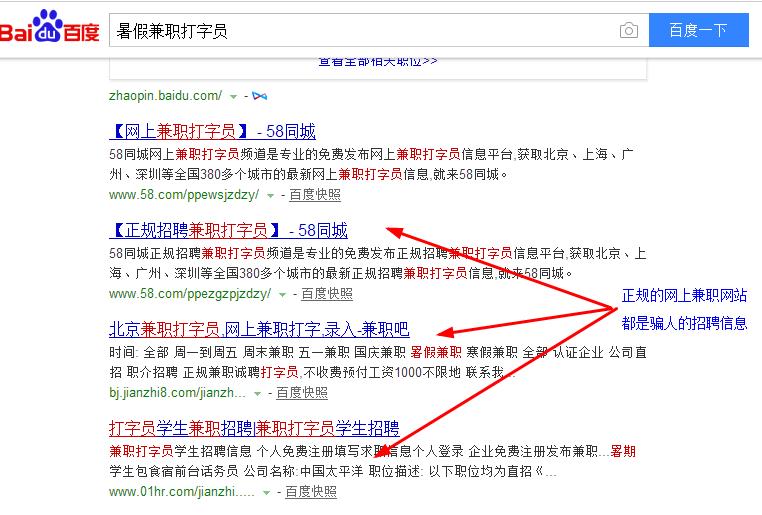Expand dropdown arrow beside zhaopin.baidu.com
Image resolution: width=762 pixels, height=515 pixels.
coord(233,97)
